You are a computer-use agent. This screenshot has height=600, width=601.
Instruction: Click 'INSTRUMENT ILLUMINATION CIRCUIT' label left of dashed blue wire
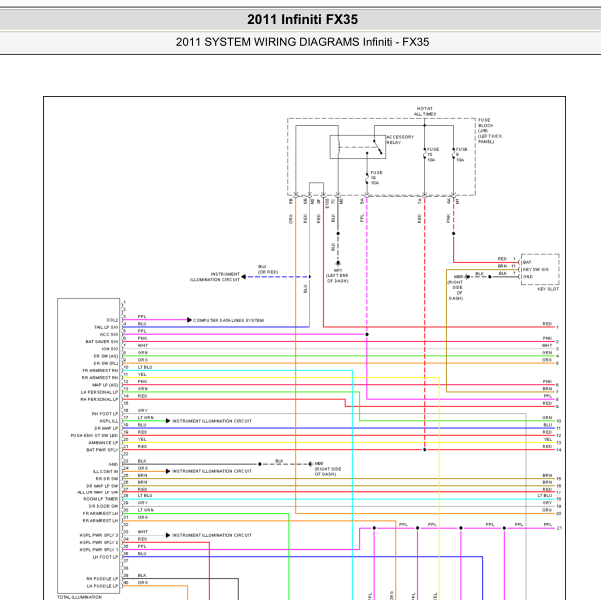pyautogui.click(x=215, y=277)
